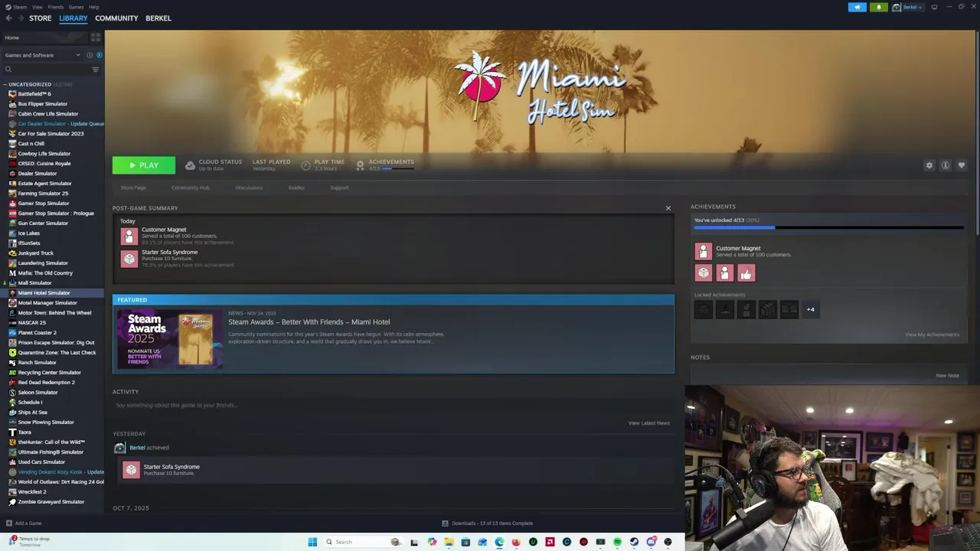Select Zombie Graveyard Simulator in library

(52, 502)
